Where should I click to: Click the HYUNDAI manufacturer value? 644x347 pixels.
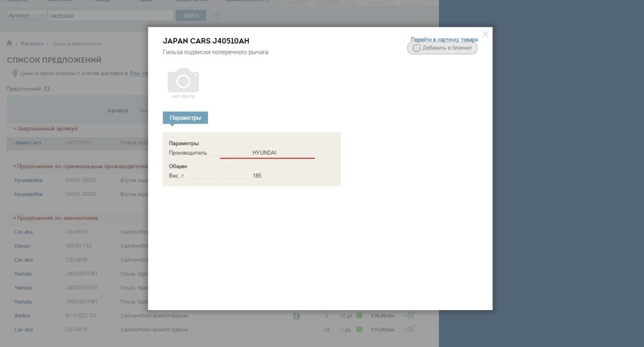[264, 152]
